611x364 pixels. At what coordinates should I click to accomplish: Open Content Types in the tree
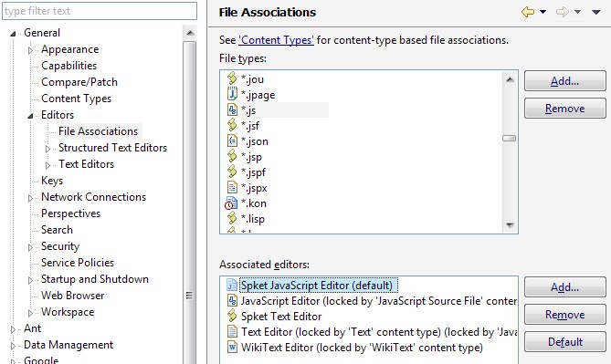point(77,99)
